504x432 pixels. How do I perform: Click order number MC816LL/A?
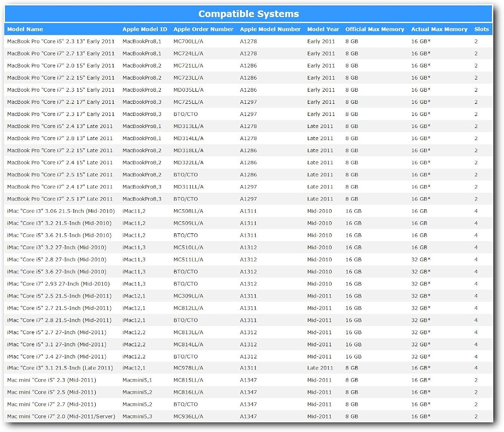coord(188,392)
